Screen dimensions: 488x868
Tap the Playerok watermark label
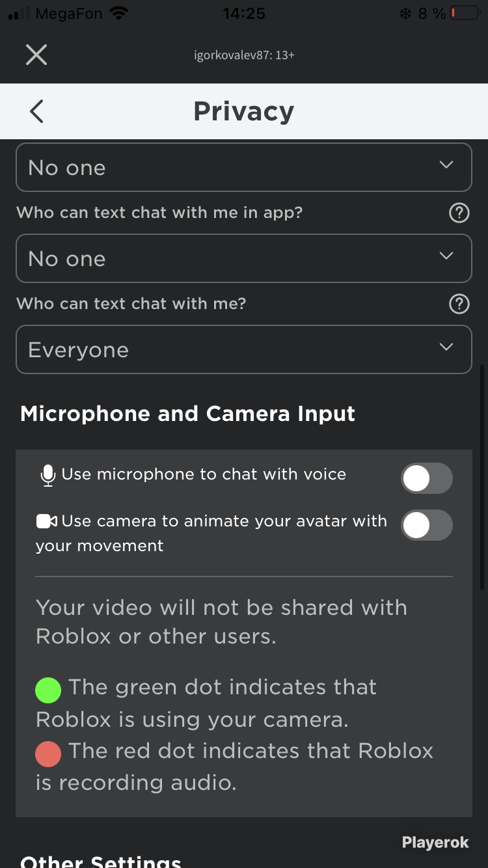tap(435, 843)
